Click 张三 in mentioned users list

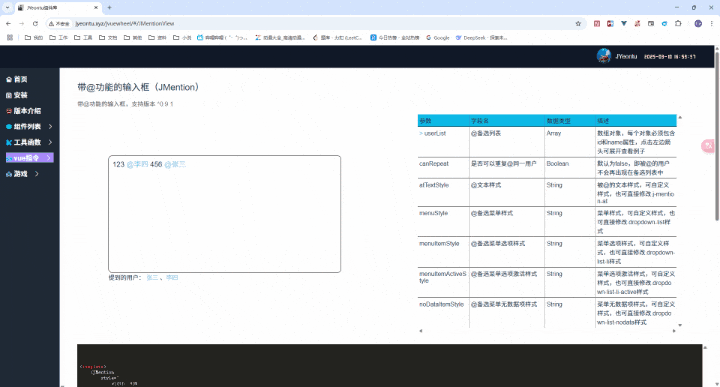pyautogui.click(x=152, y=278)
